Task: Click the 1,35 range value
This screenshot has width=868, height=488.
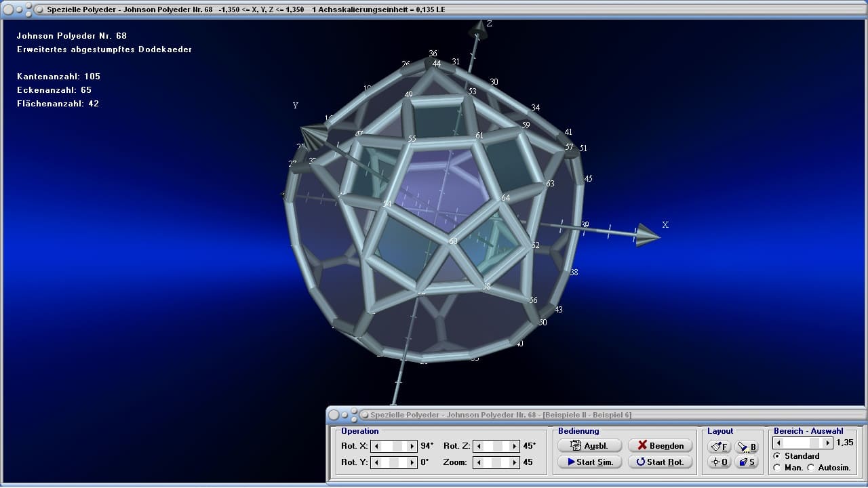Action: coord(845,443)
